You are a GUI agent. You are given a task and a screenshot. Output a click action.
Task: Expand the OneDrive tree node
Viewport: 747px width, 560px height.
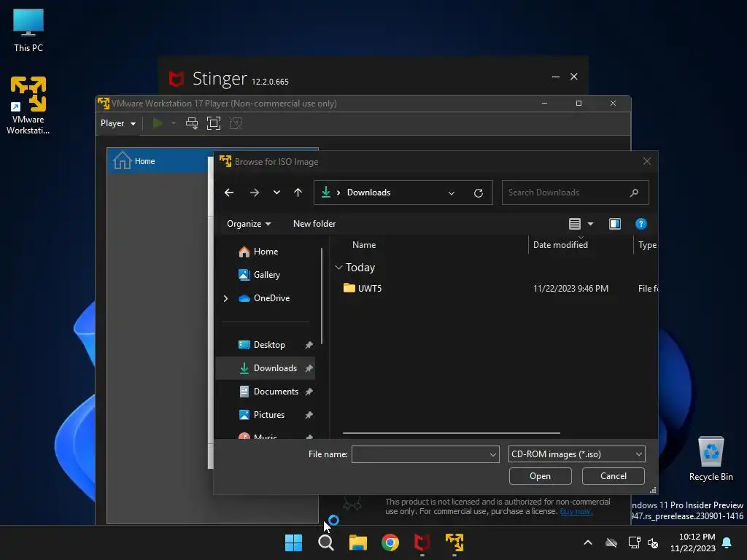[x=226, y=298]
